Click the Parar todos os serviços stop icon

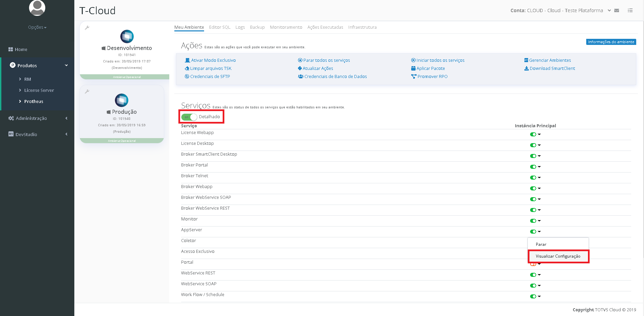point(300,60)
